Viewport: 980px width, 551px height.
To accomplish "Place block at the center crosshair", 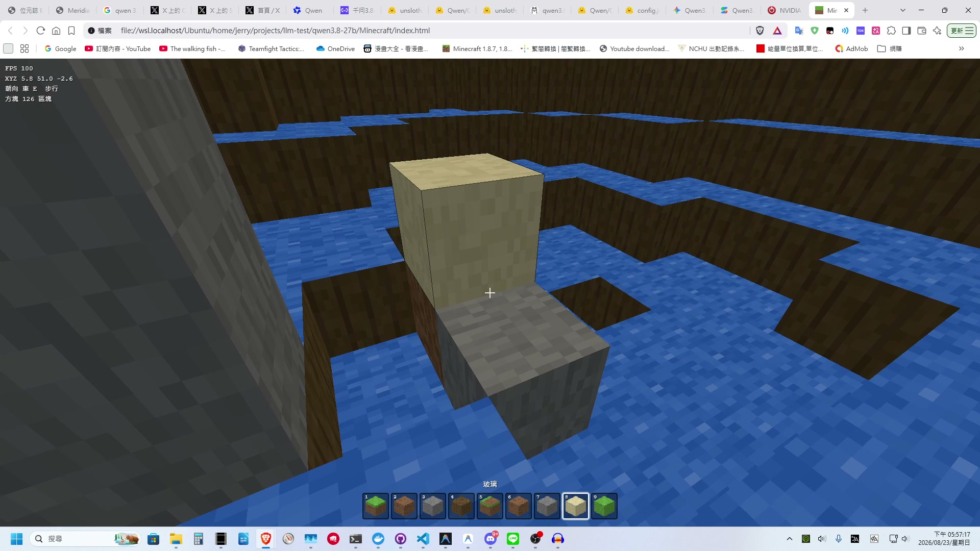I will (490, 293).
